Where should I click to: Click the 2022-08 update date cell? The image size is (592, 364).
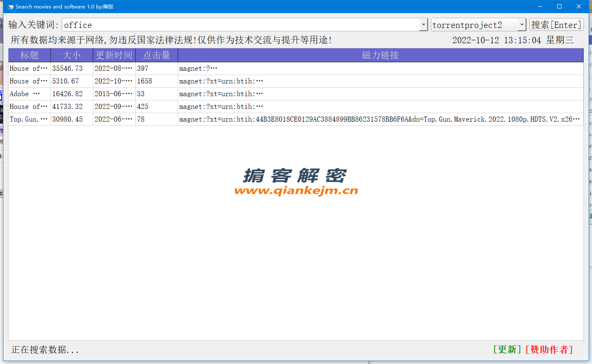coord(114,69)
